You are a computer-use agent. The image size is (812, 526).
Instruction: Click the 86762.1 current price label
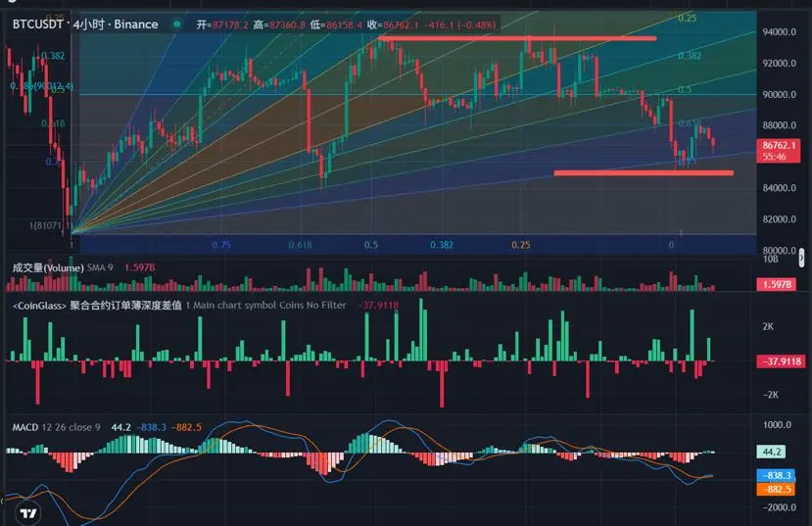[779, 146]
